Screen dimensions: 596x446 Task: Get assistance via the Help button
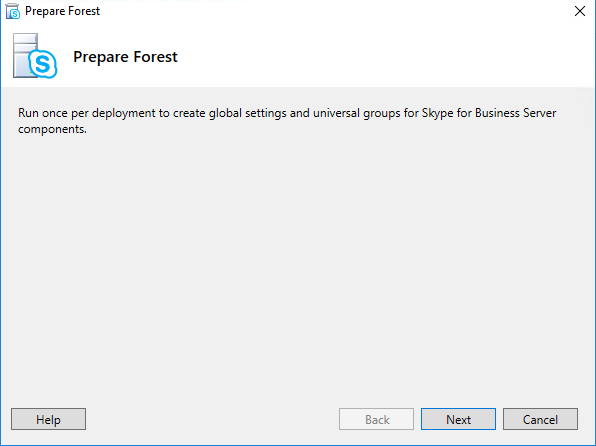pos(48,419)
